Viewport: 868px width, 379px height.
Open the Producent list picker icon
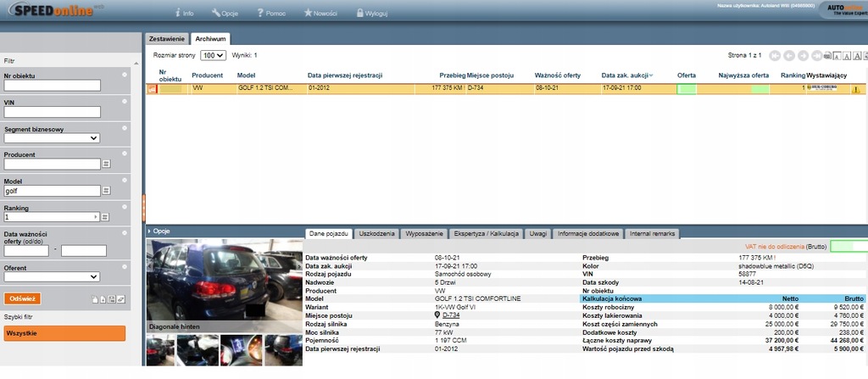click(x=106, y=164)
